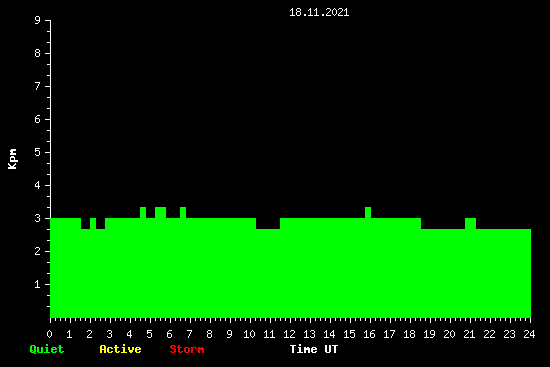Screen dimensions: 550x367
Task: Click the wide green peak after hour 5
Action: [x=160, y=212]
